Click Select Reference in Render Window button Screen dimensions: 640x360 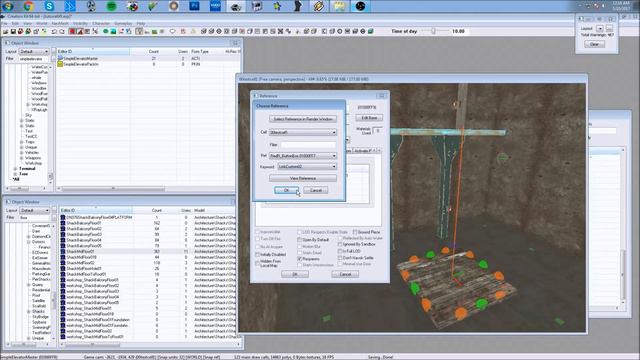(303, 119)
